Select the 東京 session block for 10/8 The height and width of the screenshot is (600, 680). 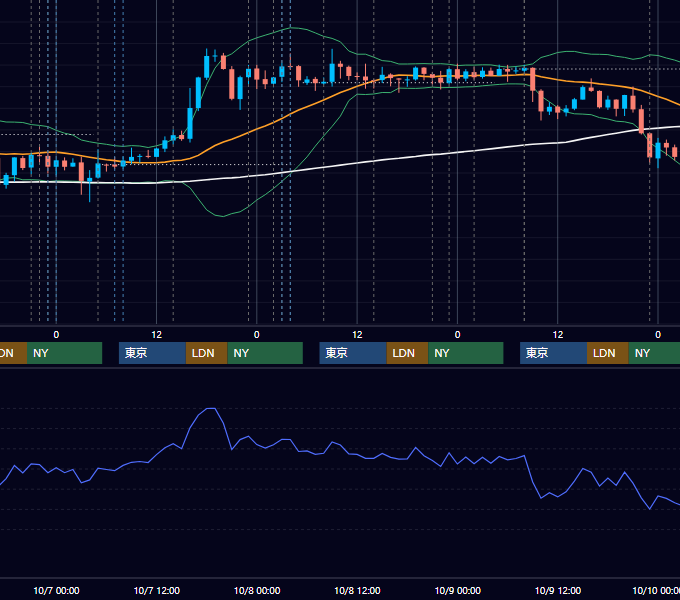(353, 353)
